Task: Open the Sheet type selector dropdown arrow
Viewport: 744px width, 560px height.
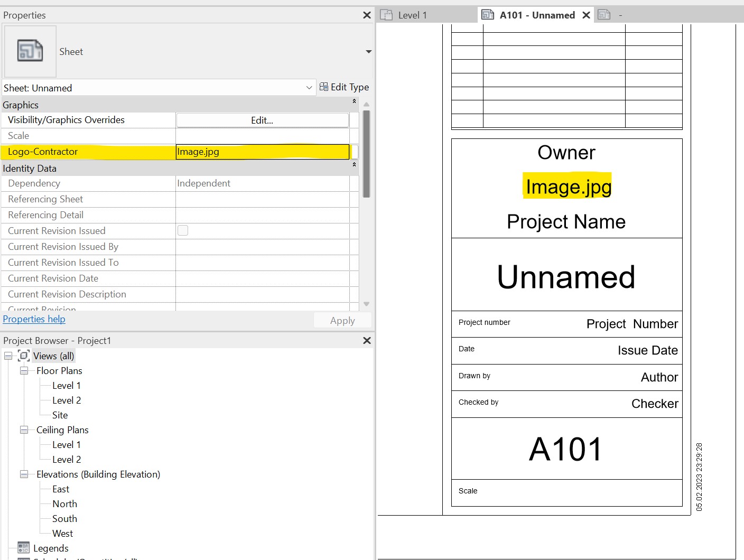Action: pos(368,52)
